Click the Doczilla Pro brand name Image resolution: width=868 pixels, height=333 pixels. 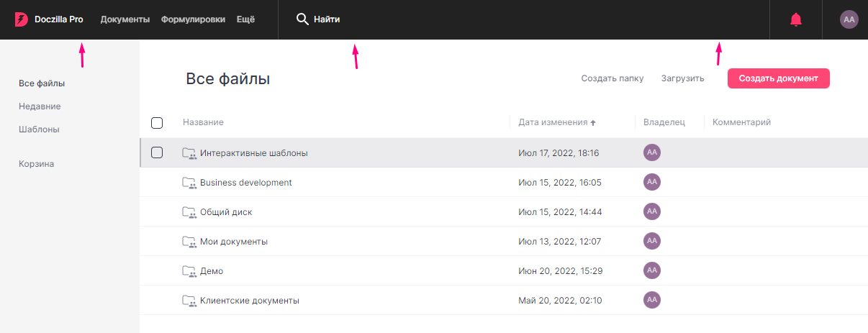pos(59,19)
